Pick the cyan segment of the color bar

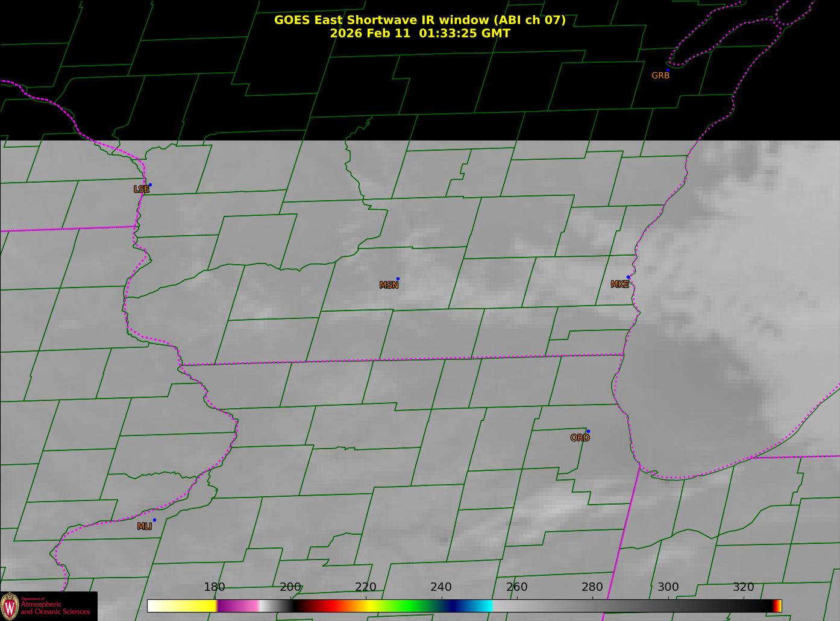pyautogui.click(x=482, y=606)
